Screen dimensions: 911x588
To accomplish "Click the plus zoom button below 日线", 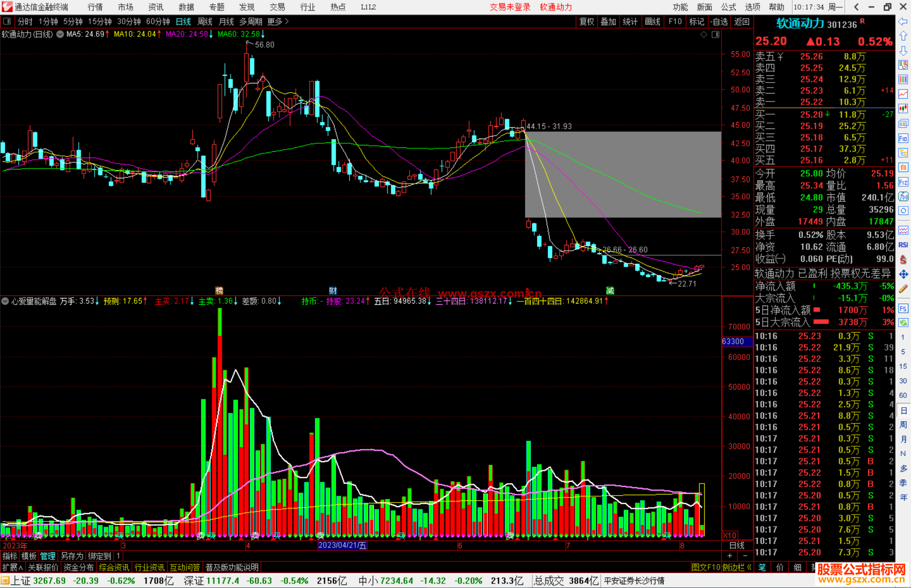I will [x=730, y=556].
